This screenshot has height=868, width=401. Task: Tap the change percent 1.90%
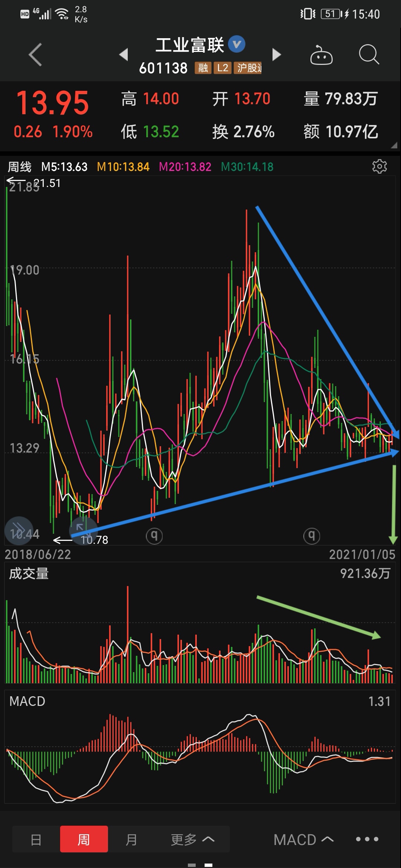click(72, 132)
